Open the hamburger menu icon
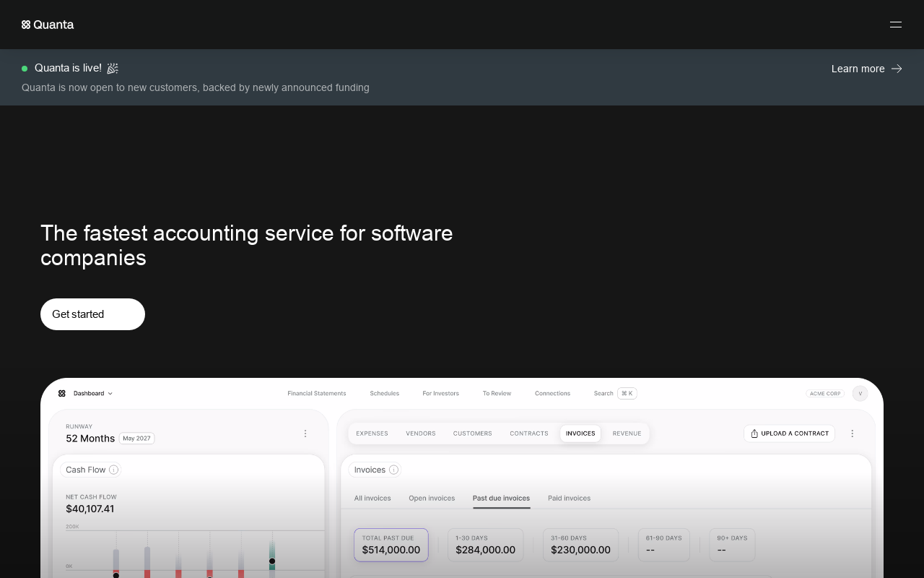924x578 pixels. point(896,25)
